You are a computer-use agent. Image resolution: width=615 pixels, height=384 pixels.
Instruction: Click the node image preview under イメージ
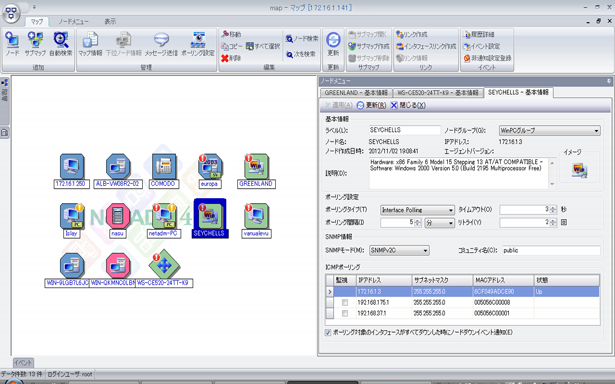(579, 170)
